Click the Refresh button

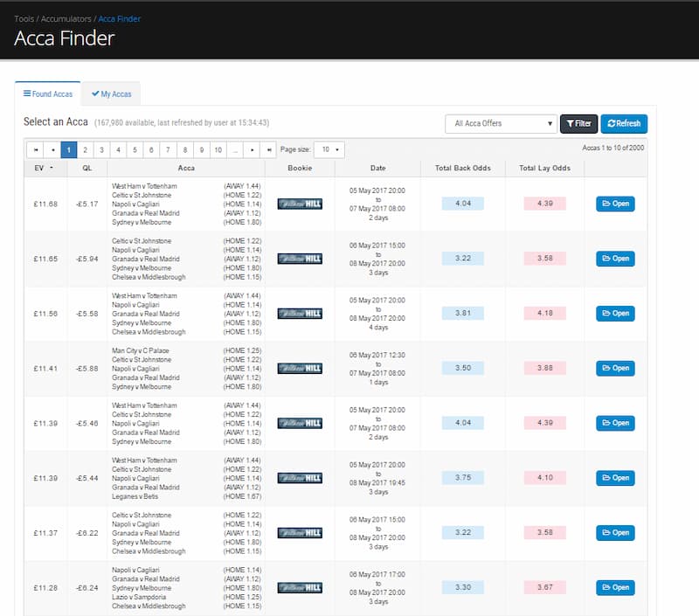(624, 123)
